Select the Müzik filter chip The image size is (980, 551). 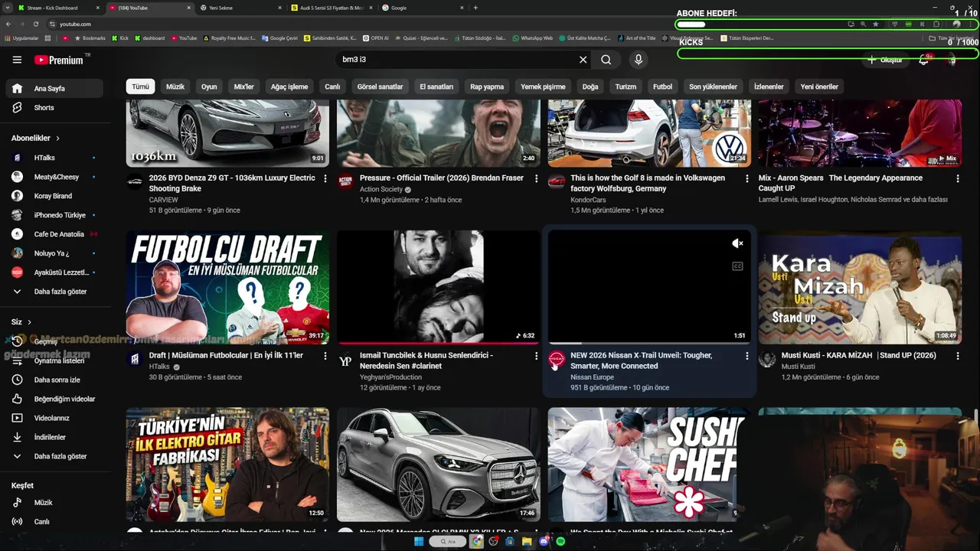point(175,86)
